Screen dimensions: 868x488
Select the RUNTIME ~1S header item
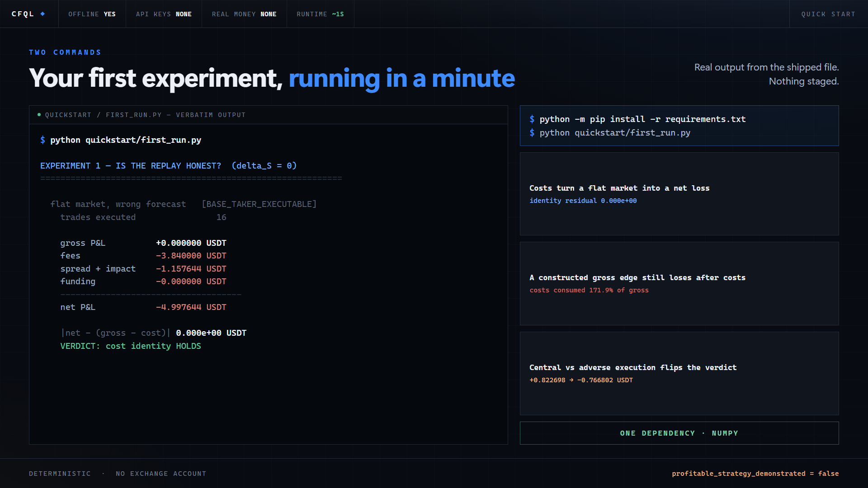[x=320, y=14]
